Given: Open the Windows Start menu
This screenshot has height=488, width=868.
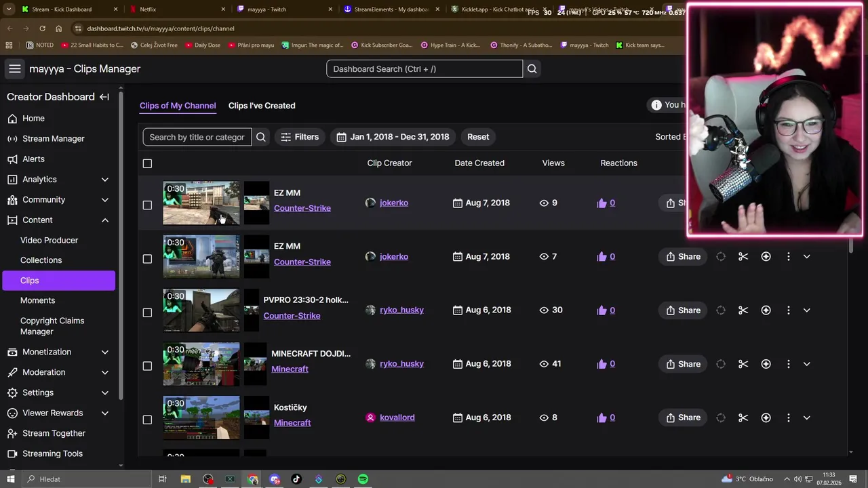Looking at the screenshot, I should pyautogui.click(x=10, y=479).
